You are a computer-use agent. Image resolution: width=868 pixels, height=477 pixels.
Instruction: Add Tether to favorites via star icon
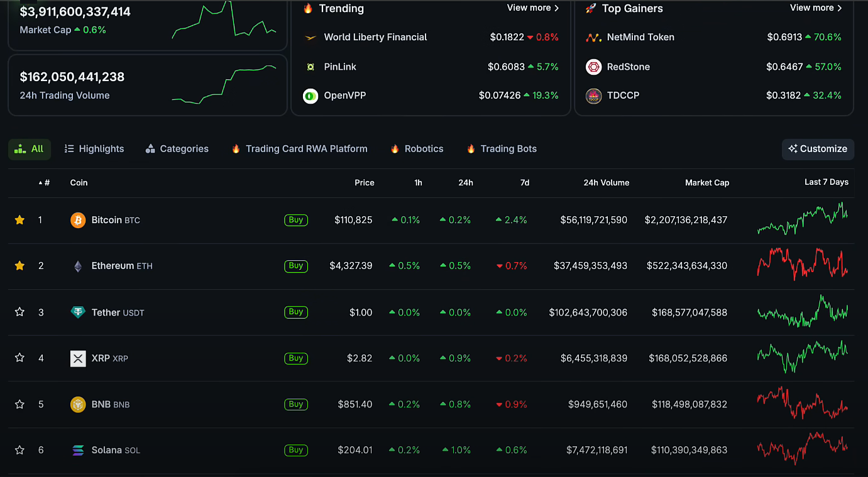pyautogui.click(x=19, y=312)
